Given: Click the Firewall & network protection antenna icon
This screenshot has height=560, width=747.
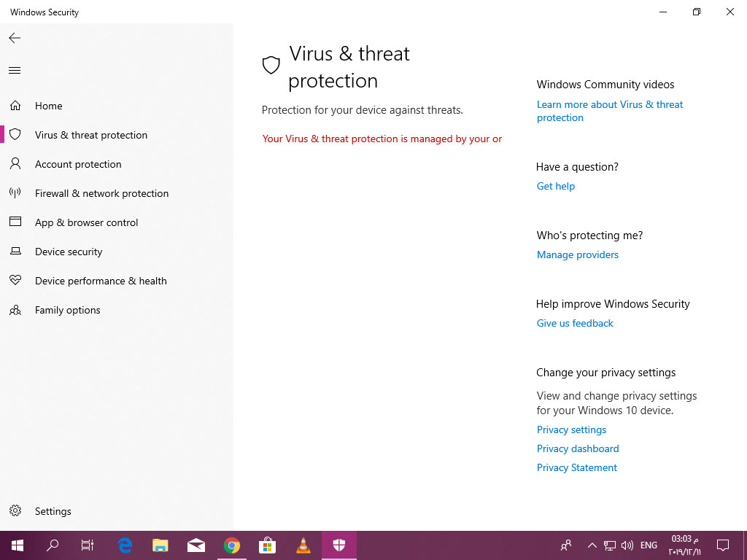Looking at the screenshot, I should coord(15,193).
